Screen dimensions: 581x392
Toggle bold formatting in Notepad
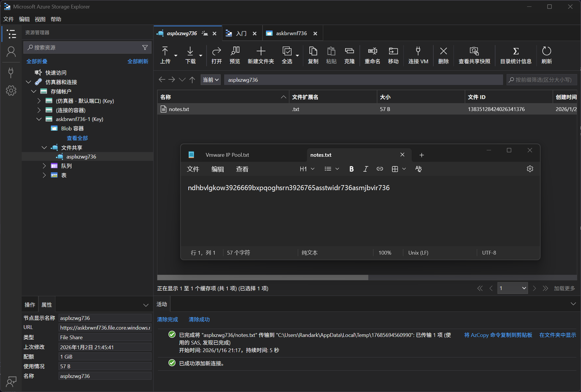351,169
